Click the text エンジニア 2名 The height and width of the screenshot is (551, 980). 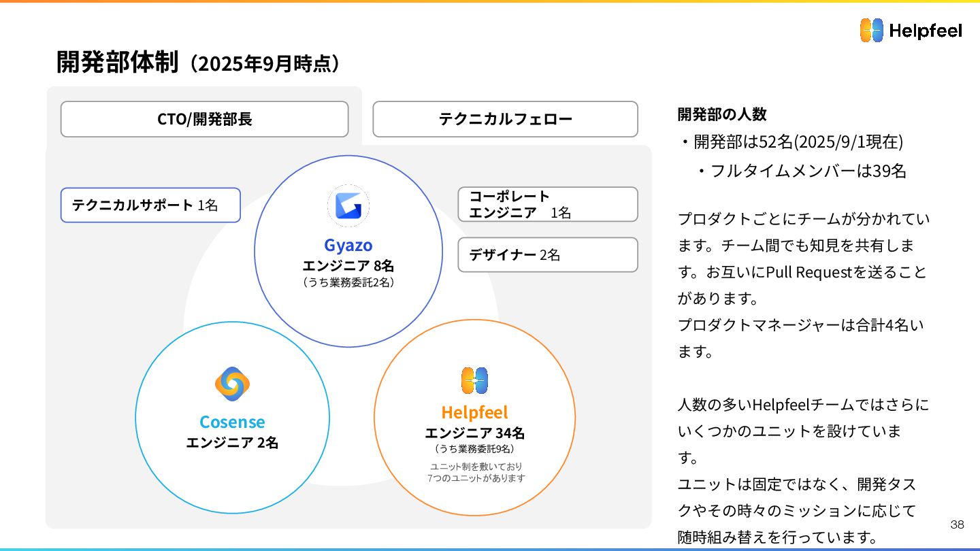coord(232,443)
